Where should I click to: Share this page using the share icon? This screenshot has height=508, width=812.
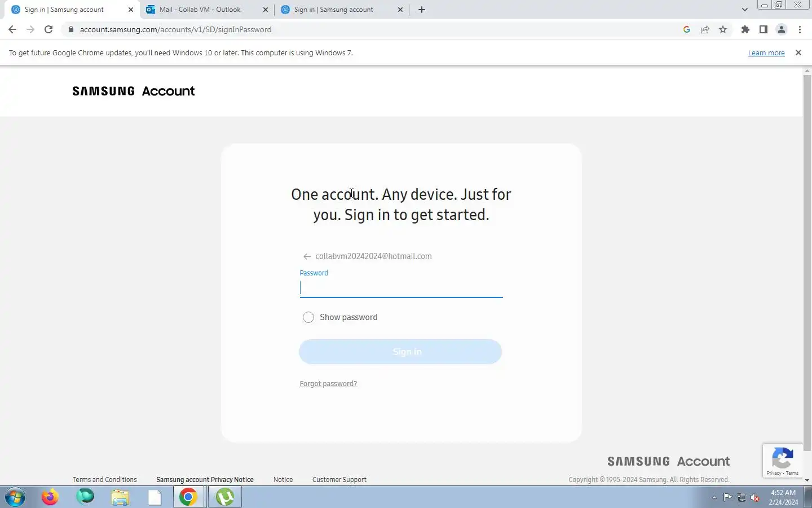pos(705,29)
